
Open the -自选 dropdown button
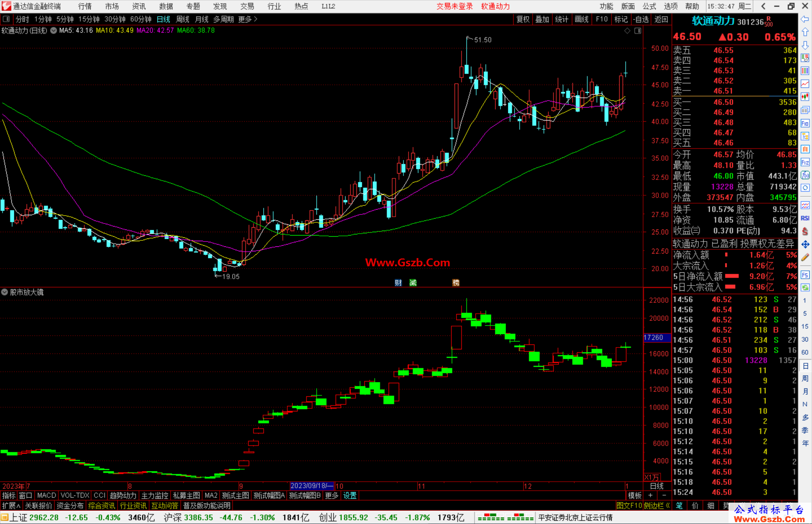click(641, 19)
